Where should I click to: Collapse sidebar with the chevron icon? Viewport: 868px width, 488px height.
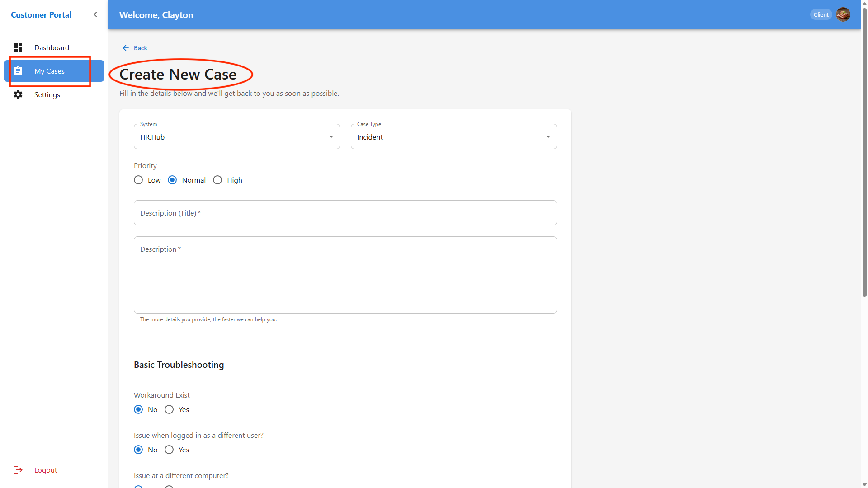pyautogui.click(x=95, y=14)
